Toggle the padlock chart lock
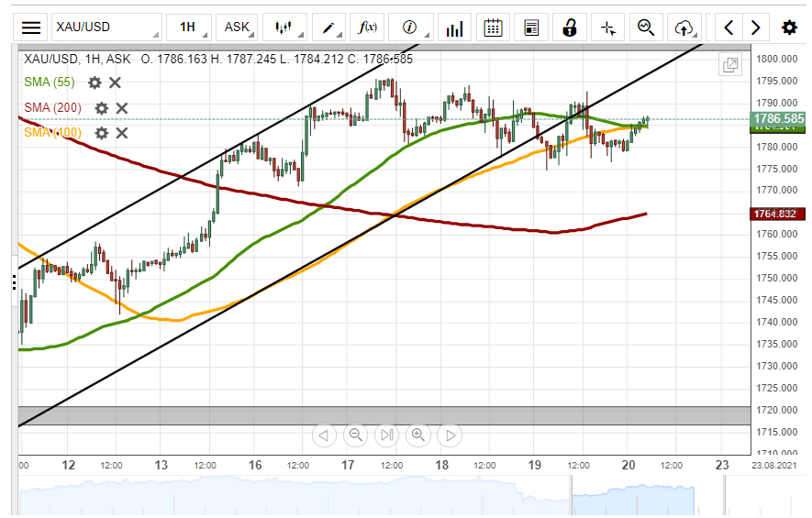The height and width of the screenshot is (518, 812). coord(570,28)
